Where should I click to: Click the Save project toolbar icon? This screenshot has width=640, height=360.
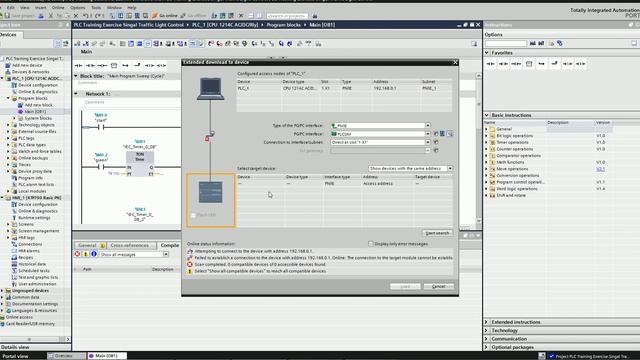(7, 16)
